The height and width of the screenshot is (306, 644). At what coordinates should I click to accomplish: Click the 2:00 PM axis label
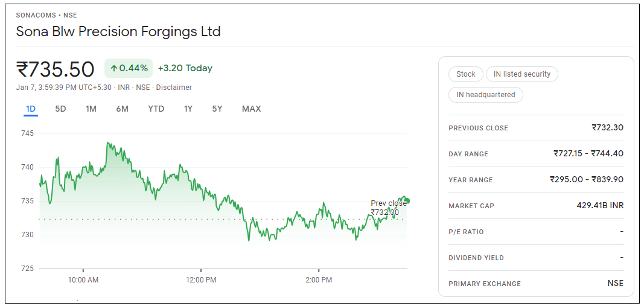click(319, 281)
